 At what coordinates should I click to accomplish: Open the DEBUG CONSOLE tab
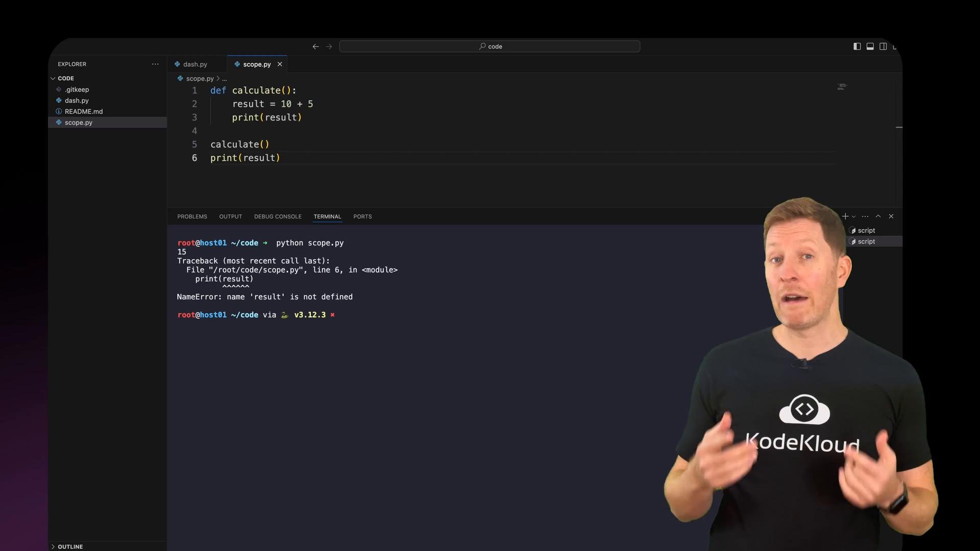(278, 217)
